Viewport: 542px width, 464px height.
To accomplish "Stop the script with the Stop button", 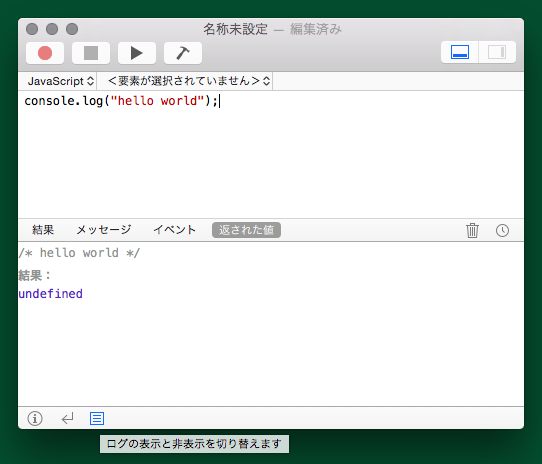I will pos(91,53).
